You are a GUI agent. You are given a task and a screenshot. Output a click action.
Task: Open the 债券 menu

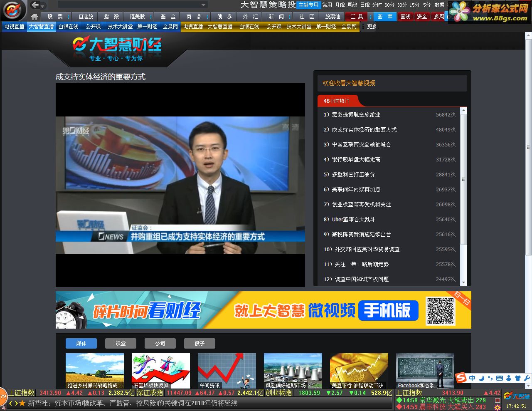(x=224, y=17)
